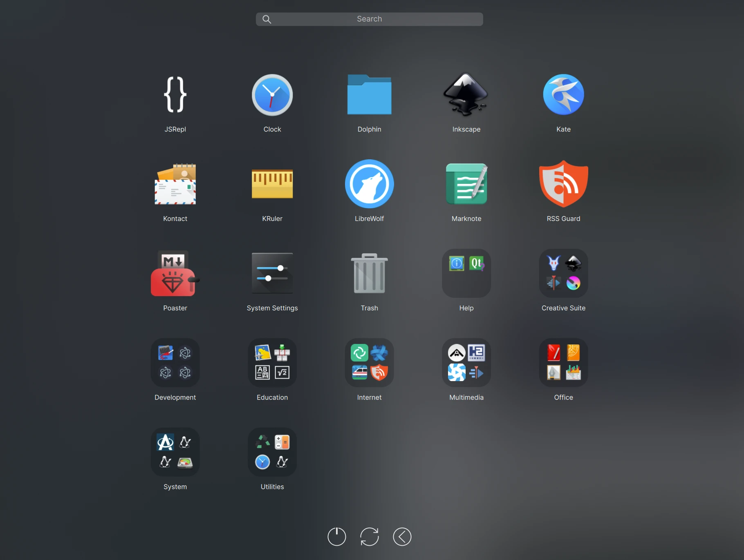Click the restart circular arrows button
The width and height of the screenshot is (744, 560).
[x=369, y=537]
